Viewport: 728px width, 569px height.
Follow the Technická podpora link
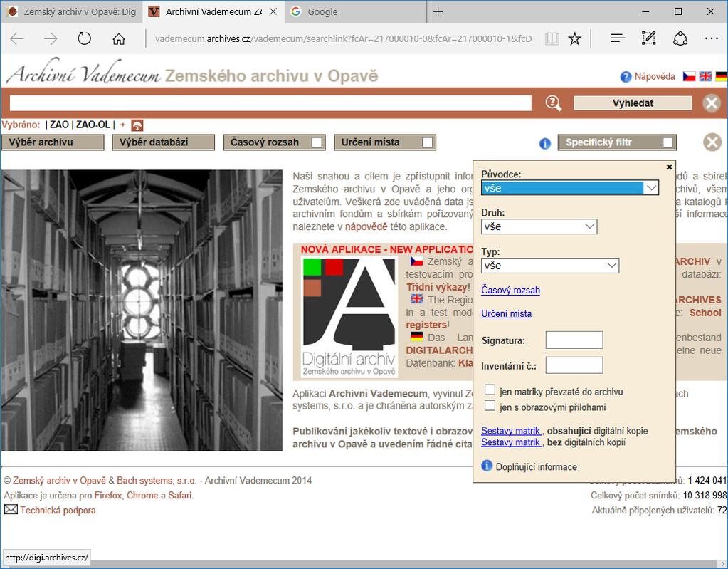(x=58, y=510)
